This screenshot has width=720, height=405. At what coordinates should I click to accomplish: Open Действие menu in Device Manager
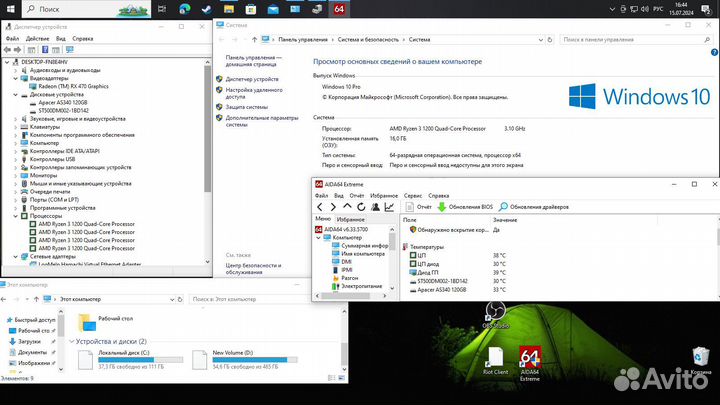click(37, 39)
